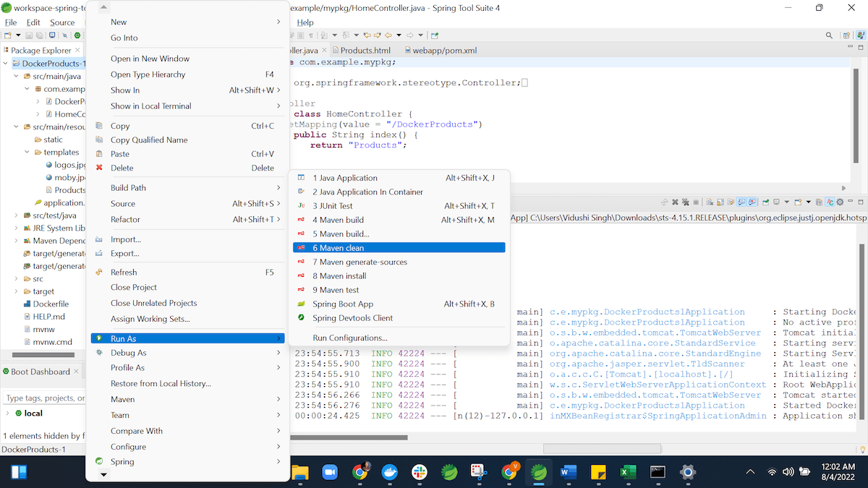Screen dimensions: 868x488
Task: Open Slack from the taskbar
Action: click(x=419, y=472)
